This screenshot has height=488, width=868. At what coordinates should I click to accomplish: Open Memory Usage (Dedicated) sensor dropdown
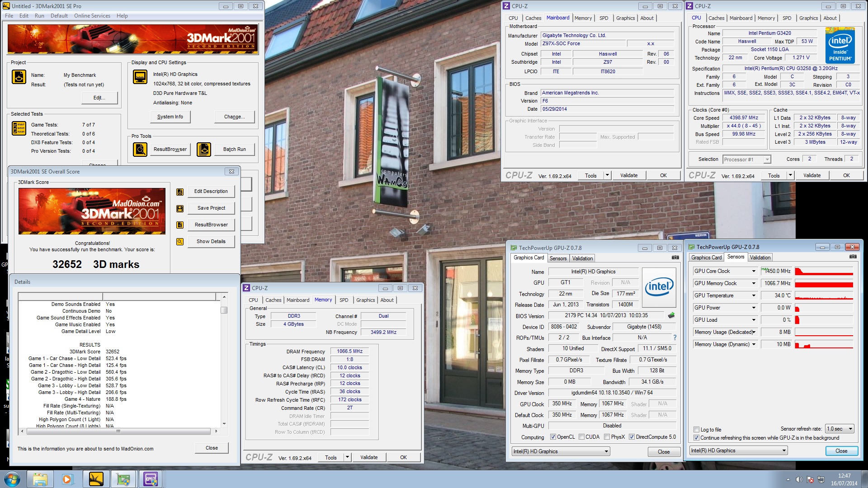[x=754, y=332]
